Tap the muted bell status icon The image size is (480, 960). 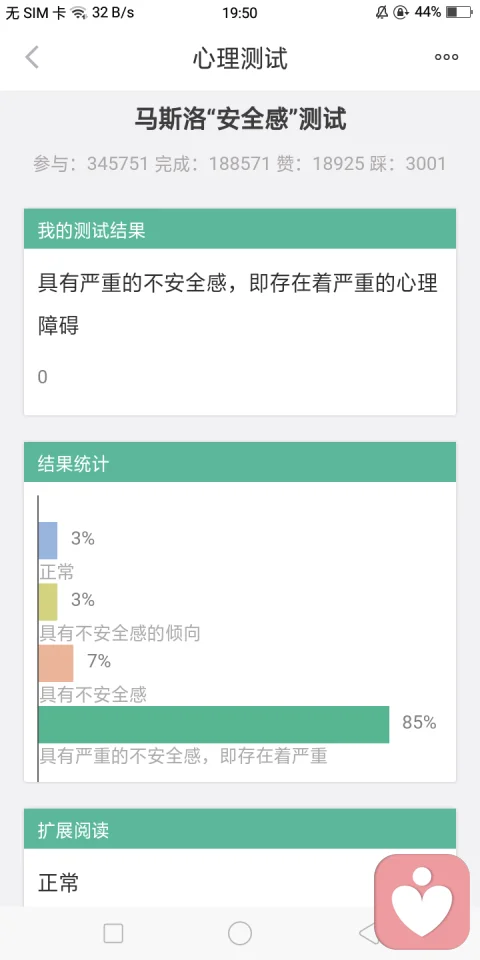382,12
